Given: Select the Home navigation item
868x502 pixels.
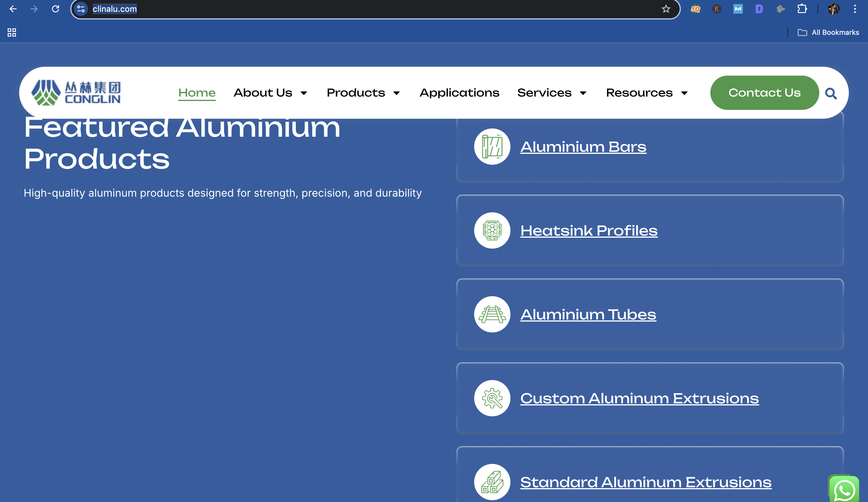Looking at the screenshot, I should (x=197, y=93).
